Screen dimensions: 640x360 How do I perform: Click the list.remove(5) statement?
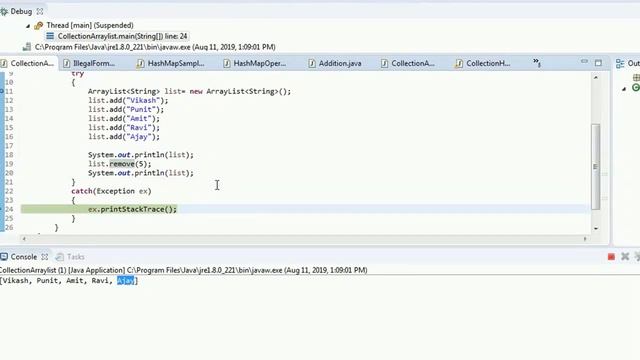pyautogui.click(x=120, y=164)
